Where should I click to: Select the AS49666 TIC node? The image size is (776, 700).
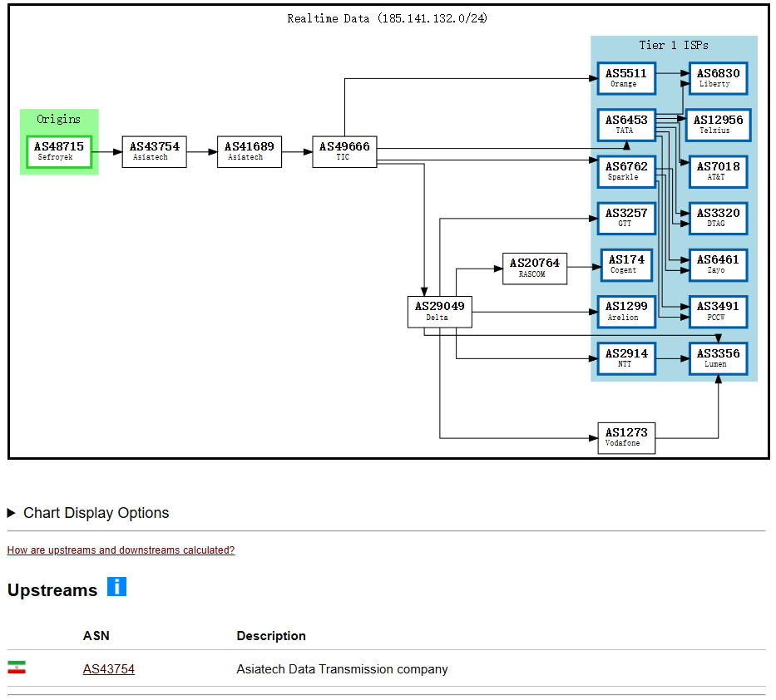click(x=344, y=151)
